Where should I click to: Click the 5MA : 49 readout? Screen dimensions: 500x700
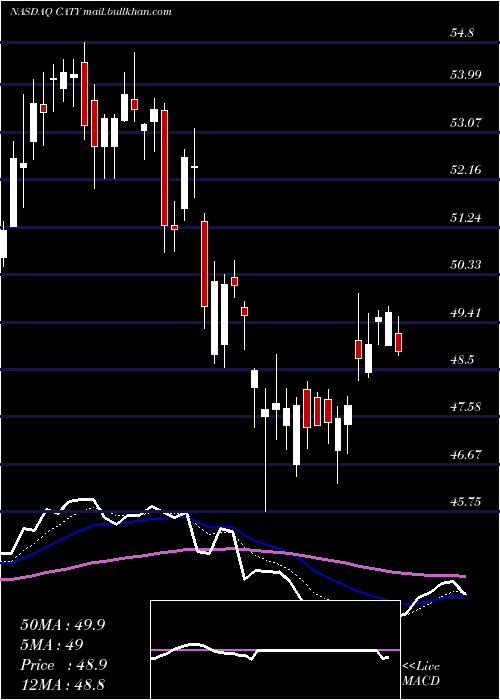[x=52, y=645]
